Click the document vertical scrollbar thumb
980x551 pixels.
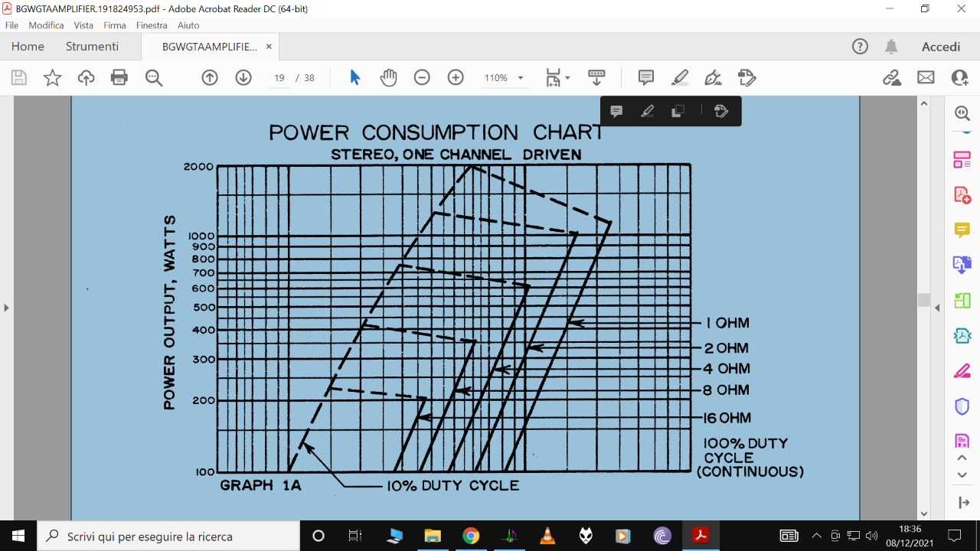click(x=924, y=300)
